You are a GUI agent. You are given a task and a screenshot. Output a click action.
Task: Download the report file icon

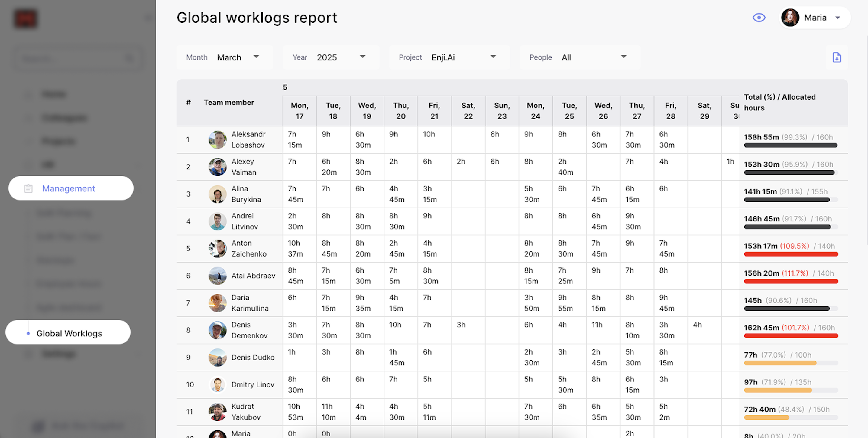[x=837, y=57]
